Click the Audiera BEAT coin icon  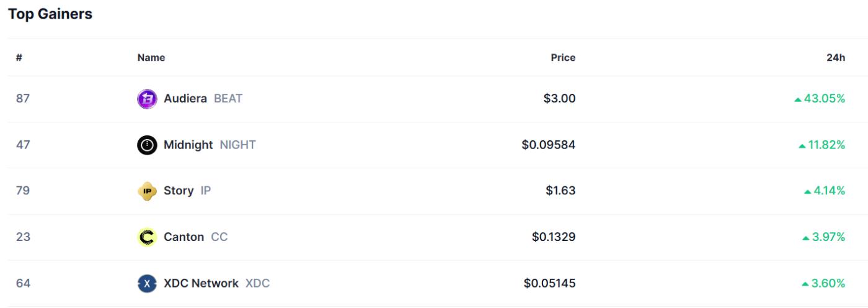tap(147, 99)
